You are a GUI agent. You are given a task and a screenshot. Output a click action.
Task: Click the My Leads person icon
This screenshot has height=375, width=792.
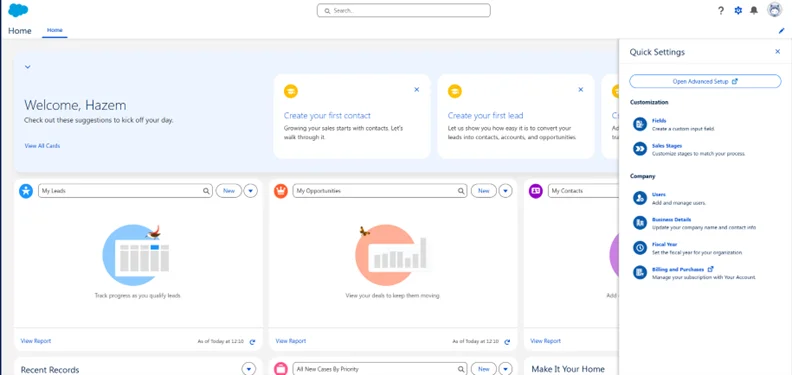coord(26,191)
